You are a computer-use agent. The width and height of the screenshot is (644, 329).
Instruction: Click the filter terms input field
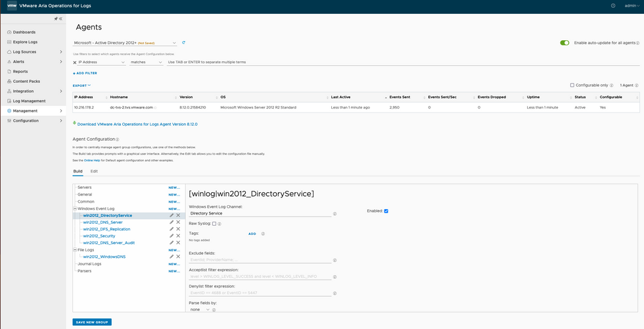(403, 62)
